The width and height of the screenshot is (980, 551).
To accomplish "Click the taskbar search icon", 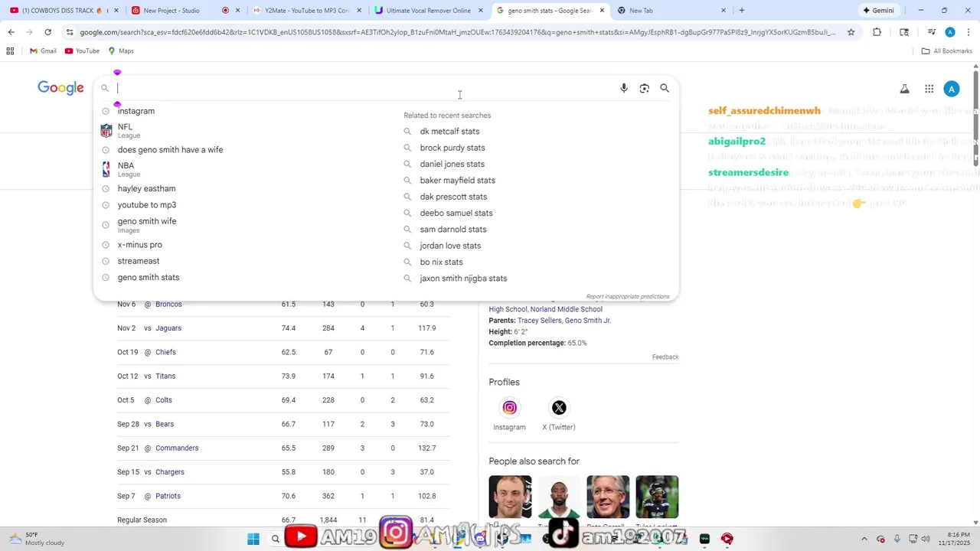I will (276, 540).
